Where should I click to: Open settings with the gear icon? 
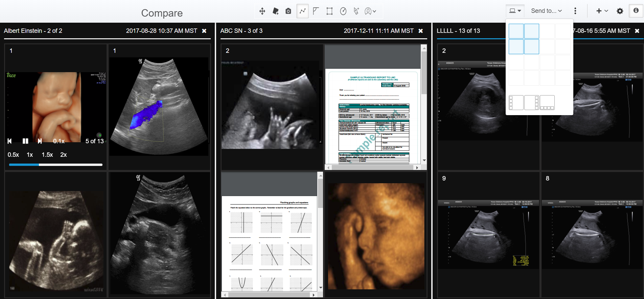[x=620, y=11]
